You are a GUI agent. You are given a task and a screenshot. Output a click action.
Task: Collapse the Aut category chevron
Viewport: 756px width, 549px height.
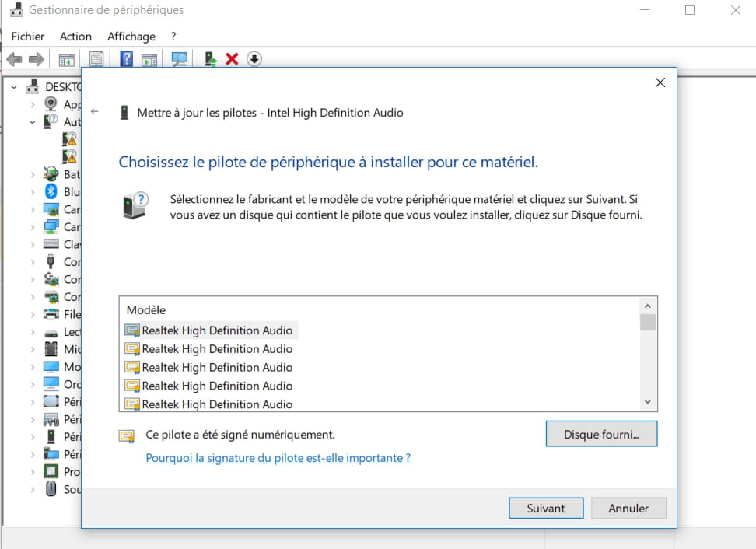pos(33,122)
